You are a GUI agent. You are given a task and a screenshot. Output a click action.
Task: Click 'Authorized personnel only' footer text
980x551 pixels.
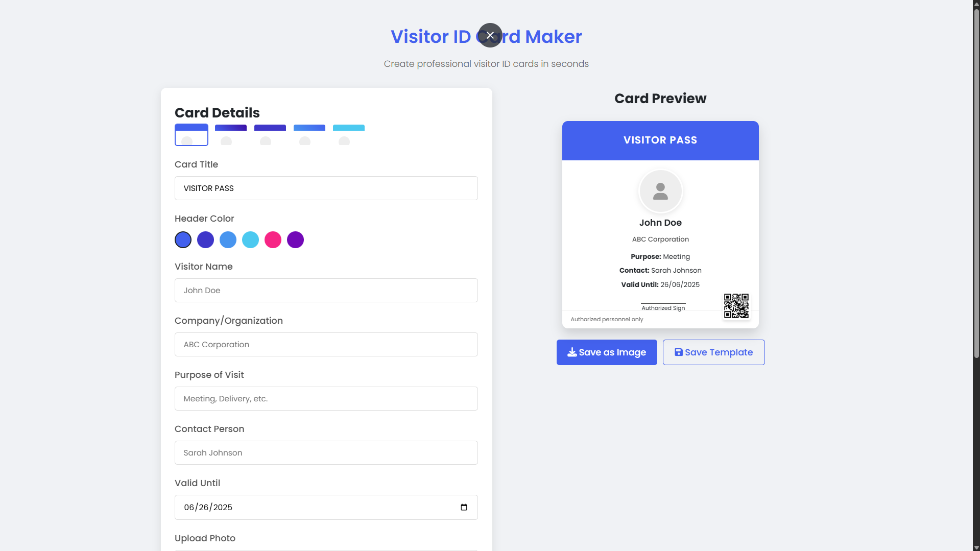607,319
